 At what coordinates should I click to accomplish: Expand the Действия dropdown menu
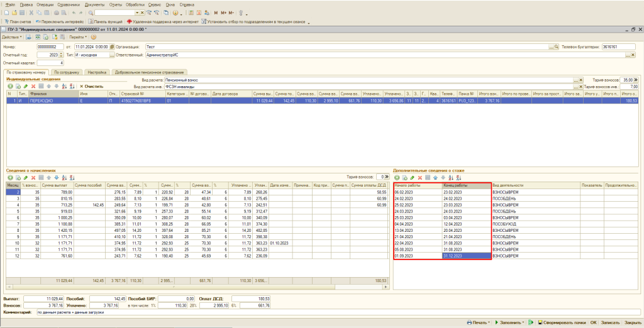coord(12,37)
